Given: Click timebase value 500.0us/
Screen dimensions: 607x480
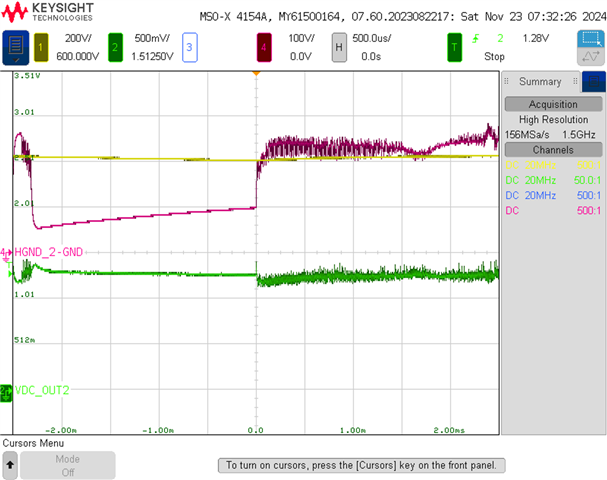Looking at the screenshot, I should (x=372, y=38).
